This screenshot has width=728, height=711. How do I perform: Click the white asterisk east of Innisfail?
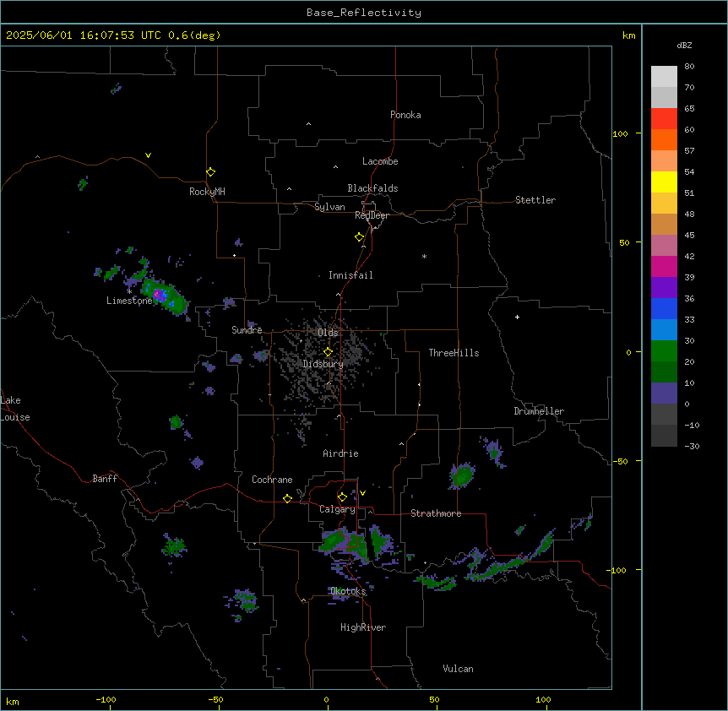[x=424, y=256]
